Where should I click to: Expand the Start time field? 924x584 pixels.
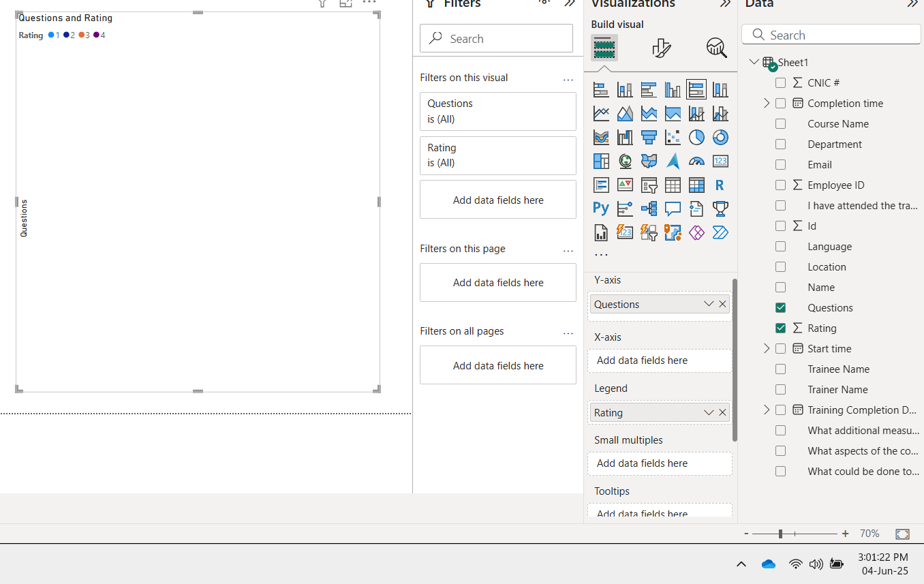coord(767,349)
